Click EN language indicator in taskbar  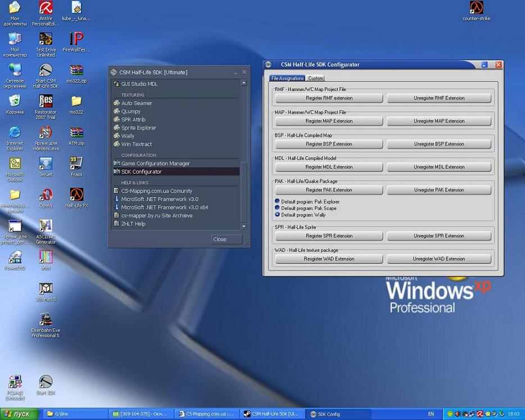[x=431, y=414]
